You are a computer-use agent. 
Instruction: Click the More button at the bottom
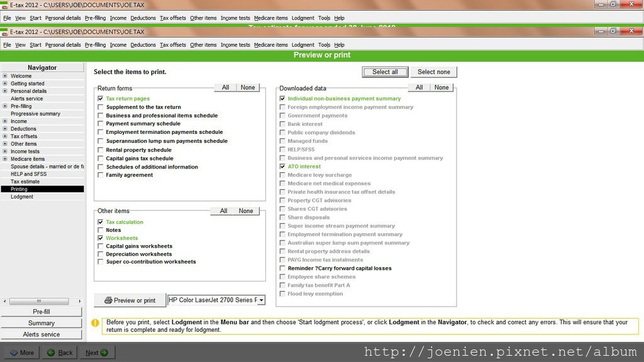(22, 353)
